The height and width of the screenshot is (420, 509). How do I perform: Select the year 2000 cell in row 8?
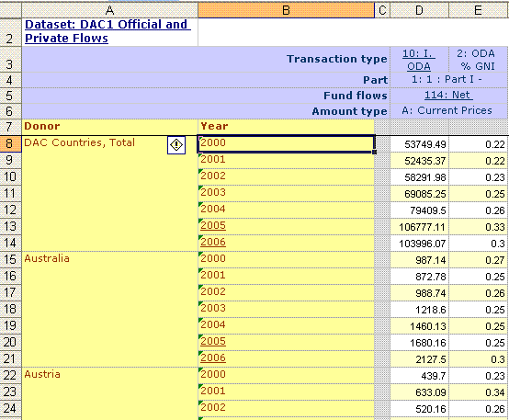coord(286,143)
